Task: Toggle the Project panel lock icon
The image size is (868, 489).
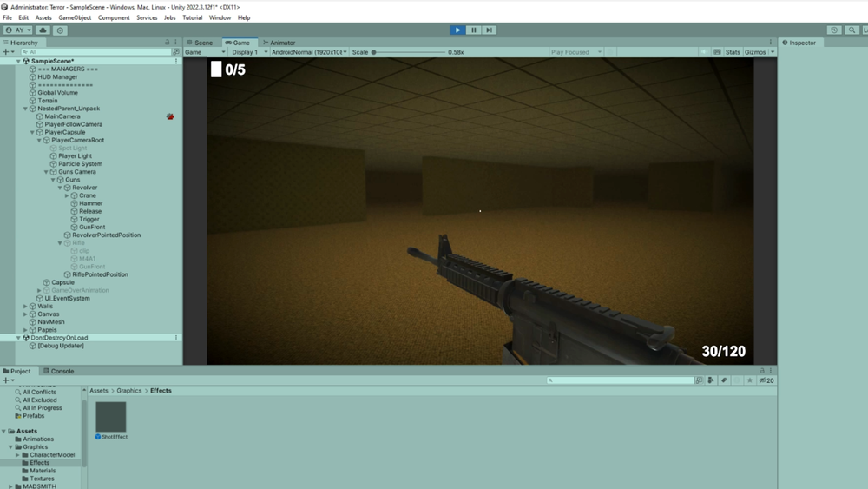Action: tap(762, 371)
